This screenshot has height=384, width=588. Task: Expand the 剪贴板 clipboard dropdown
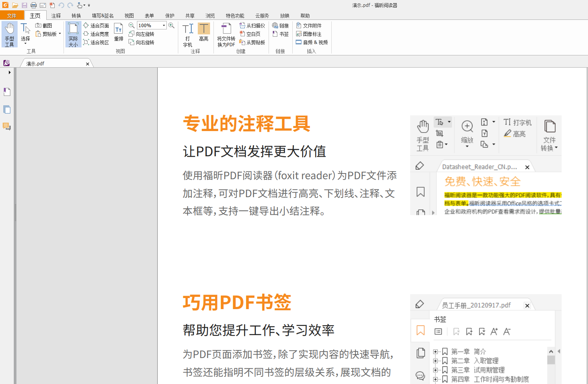[60, 33]
